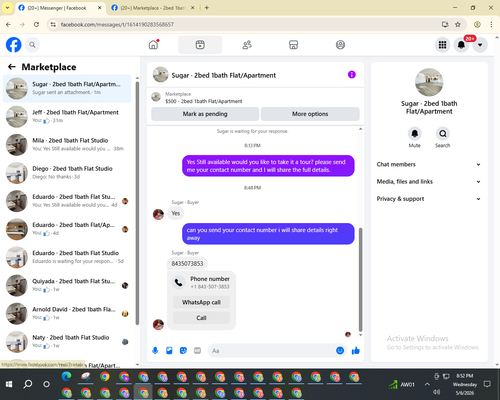The width and height of the screenshot is (500, 400).
Task: Open the Profile circle icon in navigation
Action: click(x=340, y=45)
